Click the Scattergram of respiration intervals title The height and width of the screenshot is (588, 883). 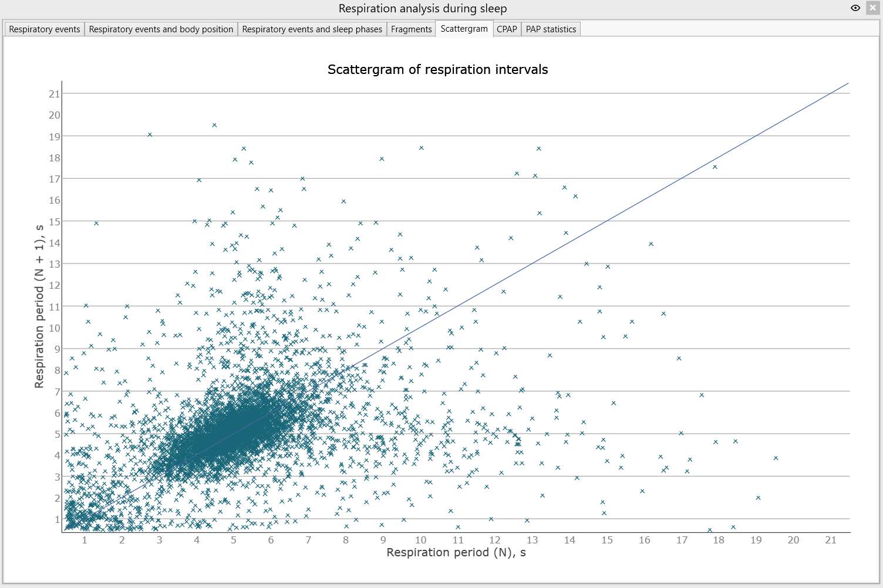pos(437,69)
